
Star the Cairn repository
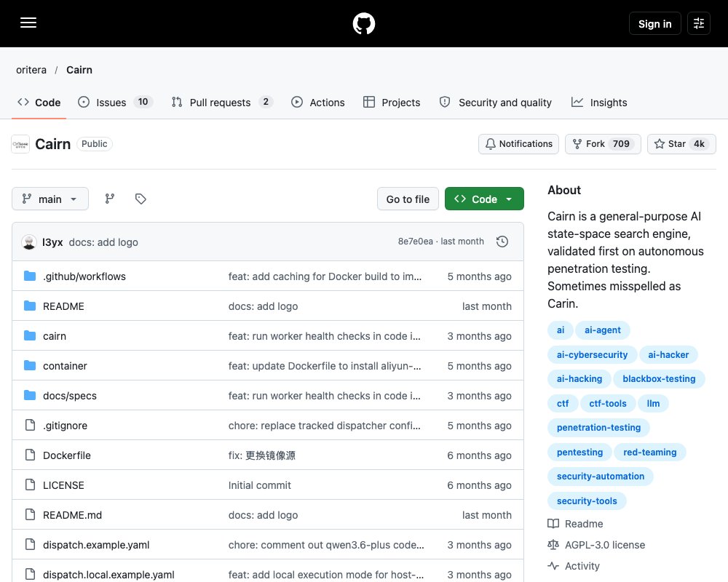coord(681,144)
